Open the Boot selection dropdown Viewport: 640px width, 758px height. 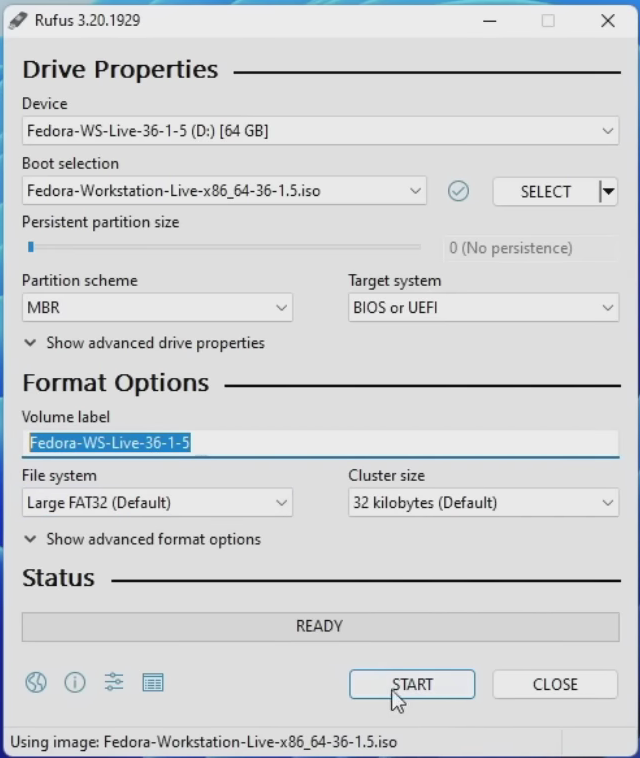pos(224,190)
